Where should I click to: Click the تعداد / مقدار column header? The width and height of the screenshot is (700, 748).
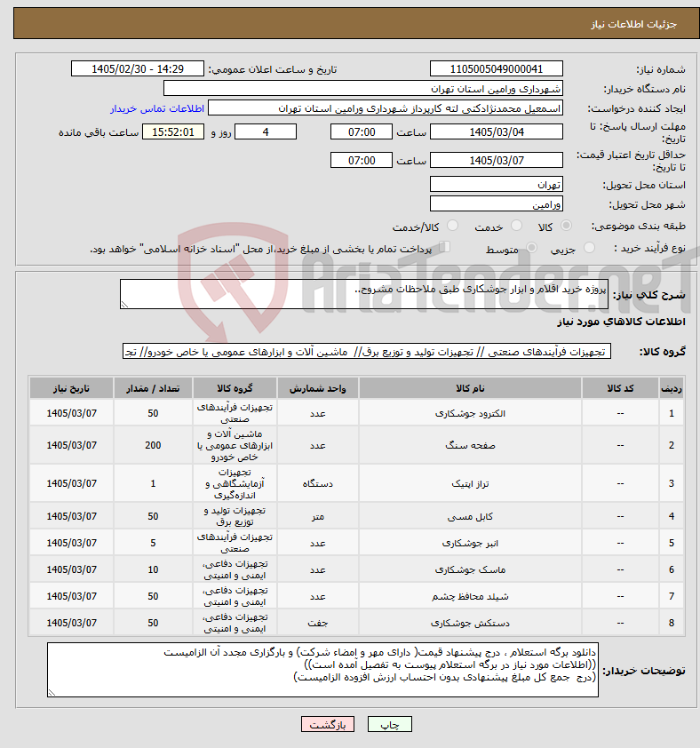click(153, 388)
